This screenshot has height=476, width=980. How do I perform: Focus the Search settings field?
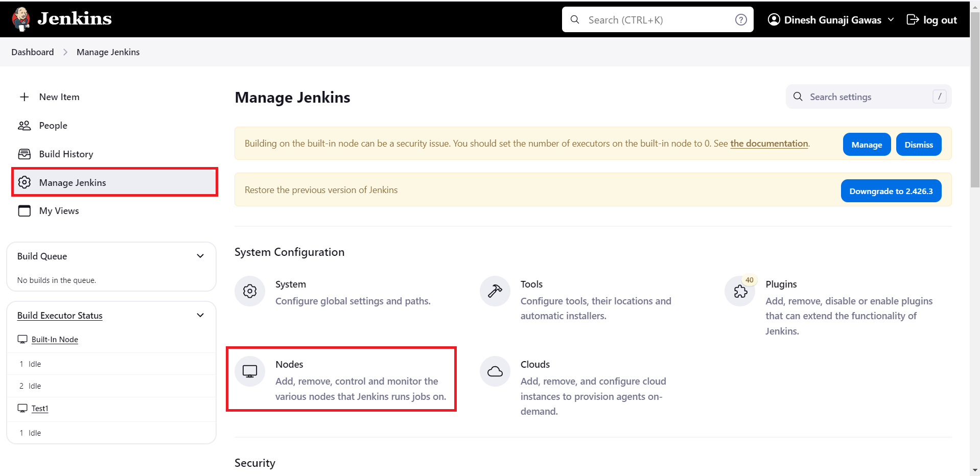coord(869,97)
